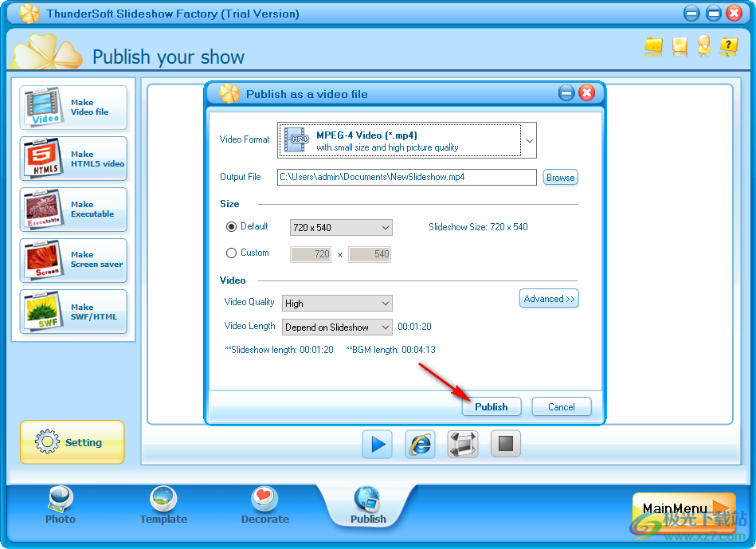This screenshot has height=549, width=756.
Task: Select the Default size radio button
Action: 232,227
